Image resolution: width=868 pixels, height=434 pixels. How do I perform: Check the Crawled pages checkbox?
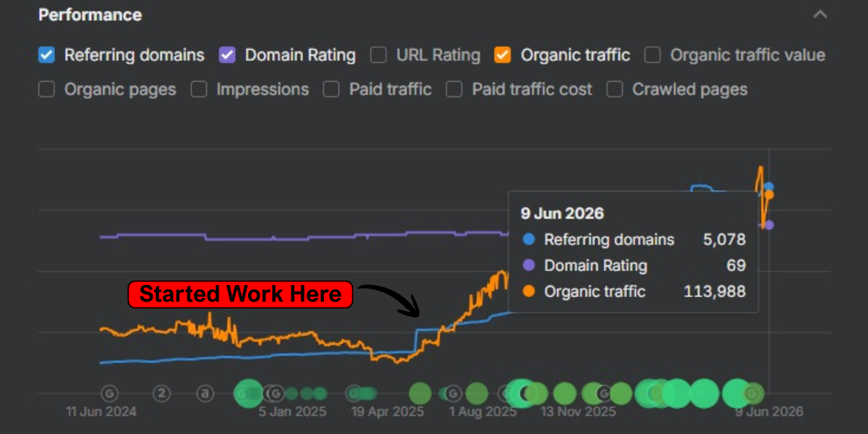[x=615, y=90]
